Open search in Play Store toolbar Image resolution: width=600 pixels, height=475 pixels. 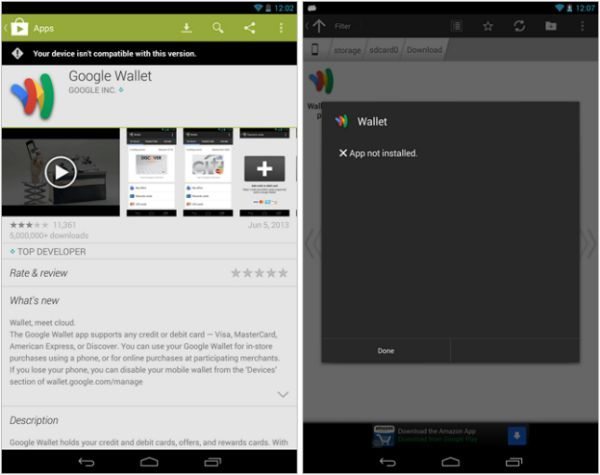[218, 28]
